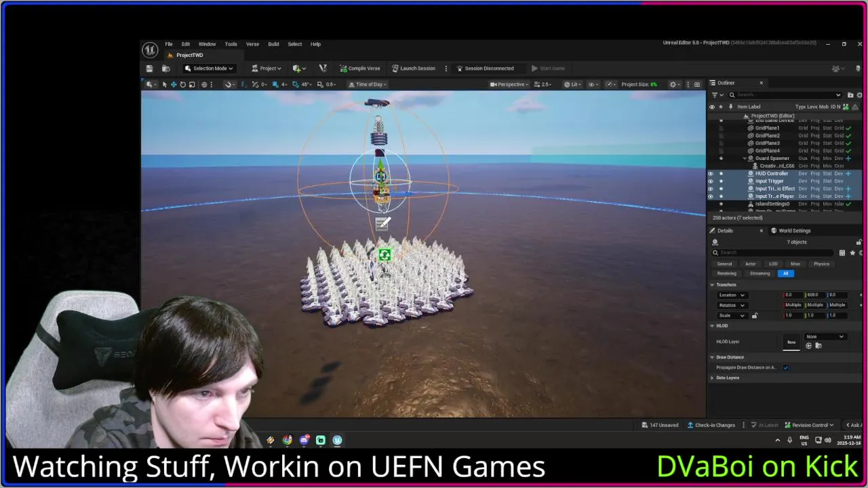Open the viewport Show eye dropdown
The width and height of the screenshot is (868, 488).
tap(593, 85)
